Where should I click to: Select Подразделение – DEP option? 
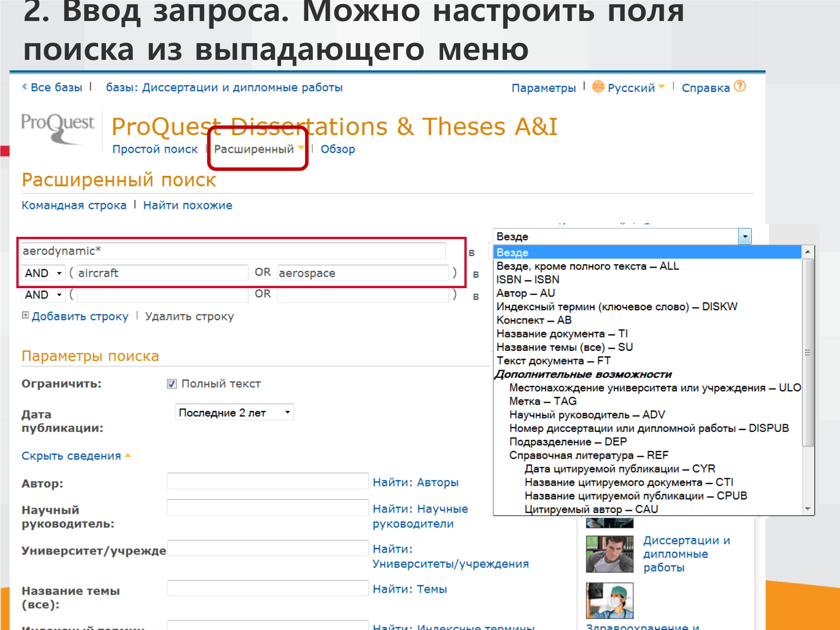point(568,442)
